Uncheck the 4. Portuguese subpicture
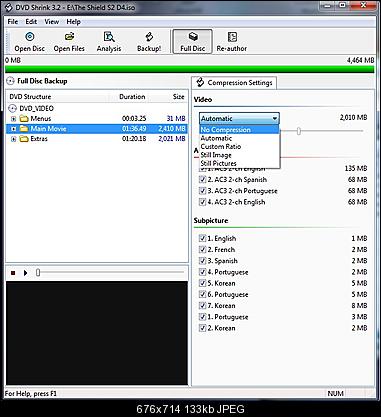The image size is (381, 417). click(202, 272)
